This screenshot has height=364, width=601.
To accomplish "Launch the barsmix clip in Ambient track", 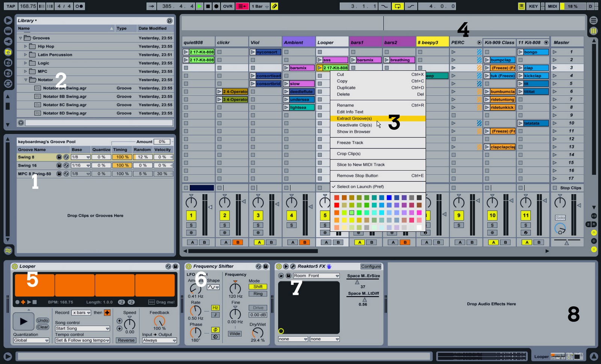I will click(286, 68).
